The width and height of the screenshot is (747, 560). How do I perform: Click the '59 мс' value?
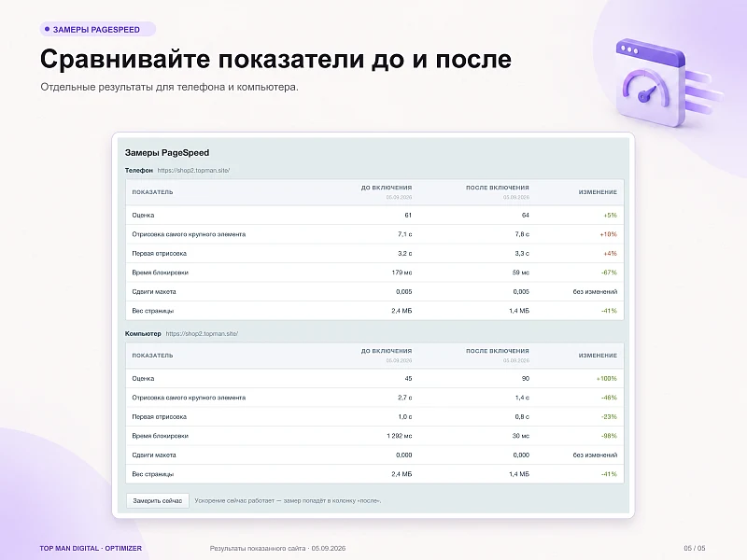[x=521, y=273]
